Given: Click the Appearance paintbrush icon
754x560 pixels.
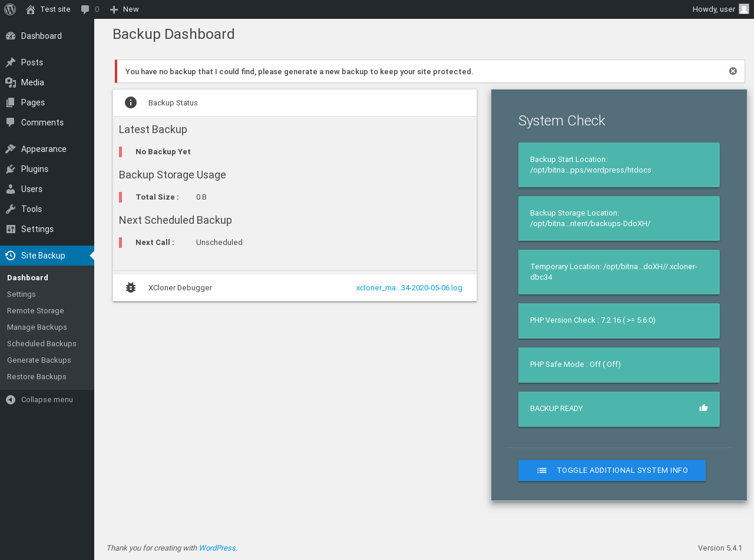Looking at the screenshot, I should pos(11,149).
